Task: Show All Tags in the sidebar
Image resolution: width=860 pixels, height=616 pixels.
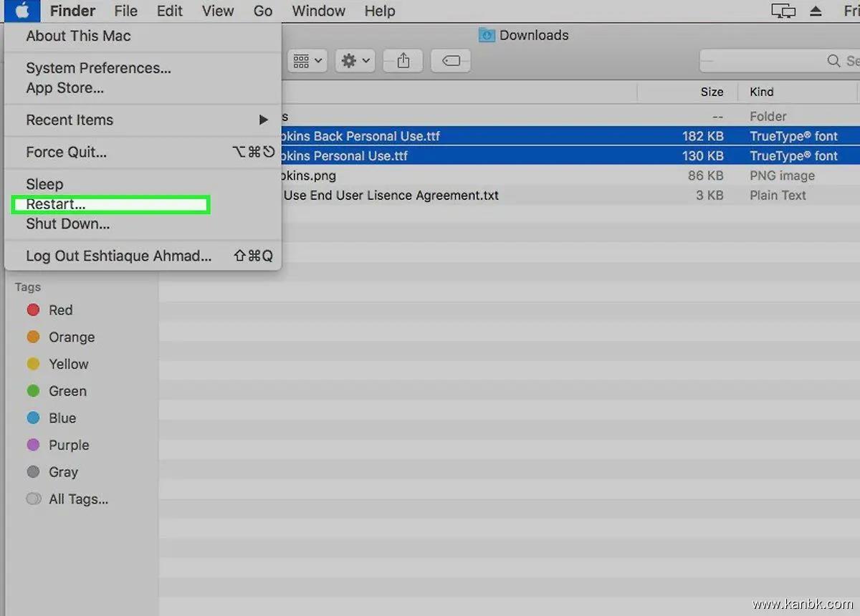Action: (77, 499)
